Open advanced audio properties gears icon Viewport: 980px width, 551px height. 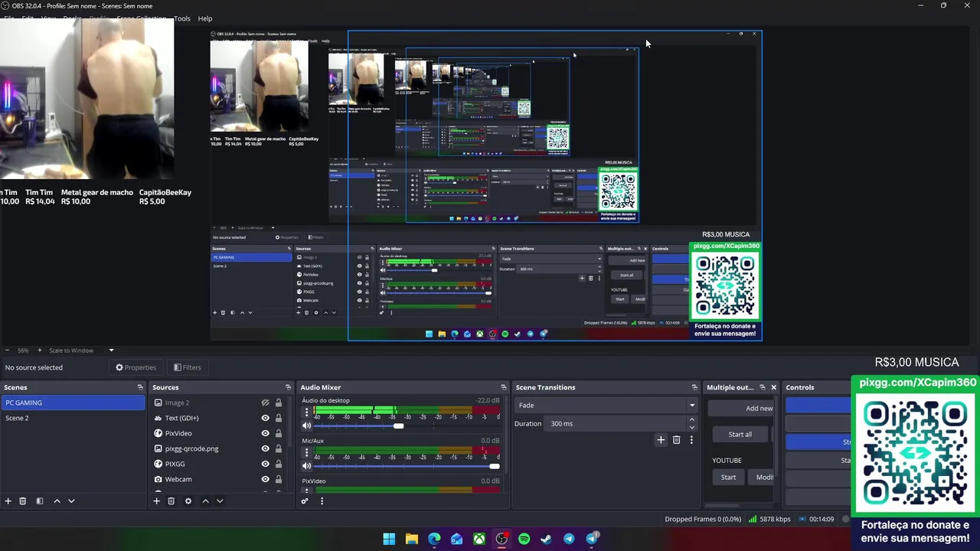coord(305,501)
